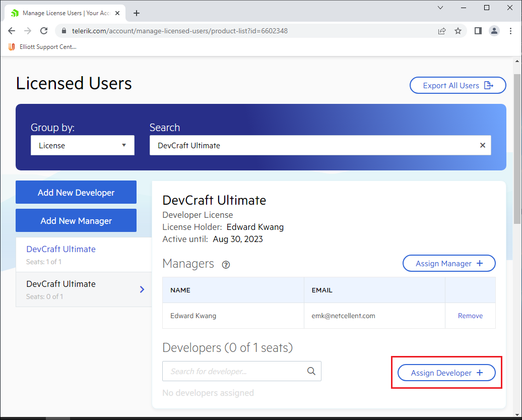Open the browser side panel icon
The image size is (522, 420).
tap(478, 31)
